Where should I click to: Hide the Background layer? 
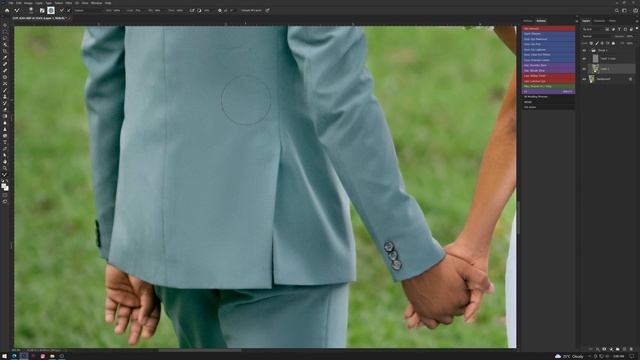click(584, 79)
